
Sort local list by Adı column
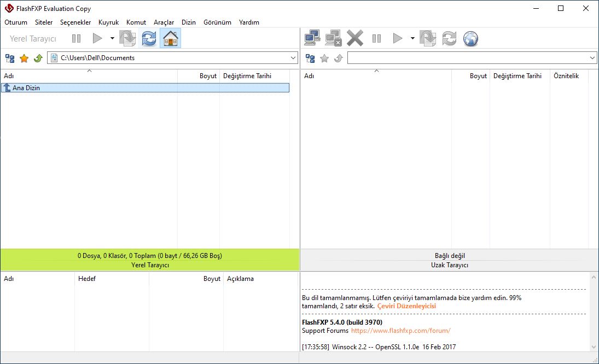pos(89,76)
